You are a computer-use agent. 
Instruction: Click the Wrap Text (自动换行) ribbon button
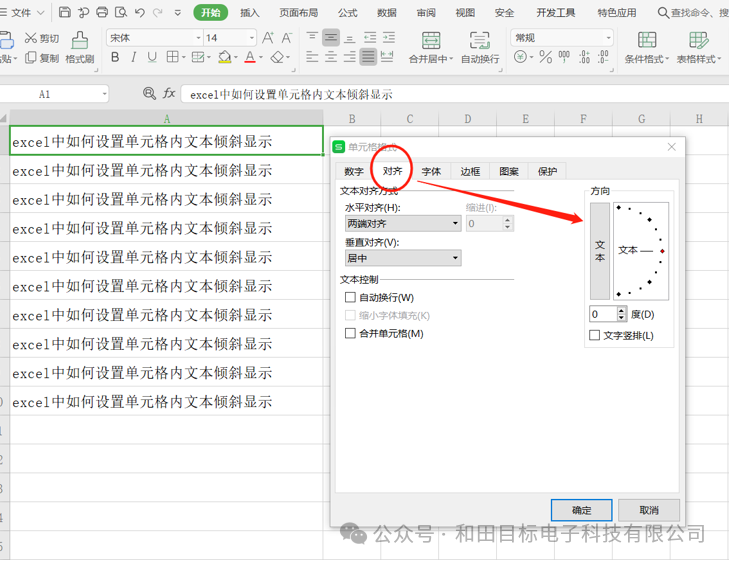tap(480, 47)
